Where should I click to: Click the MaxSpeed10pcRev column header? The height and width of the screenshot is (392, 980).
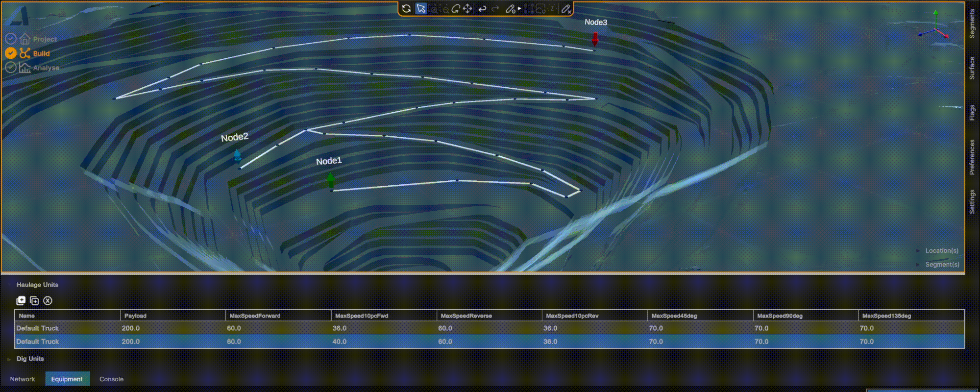point(595,316)
